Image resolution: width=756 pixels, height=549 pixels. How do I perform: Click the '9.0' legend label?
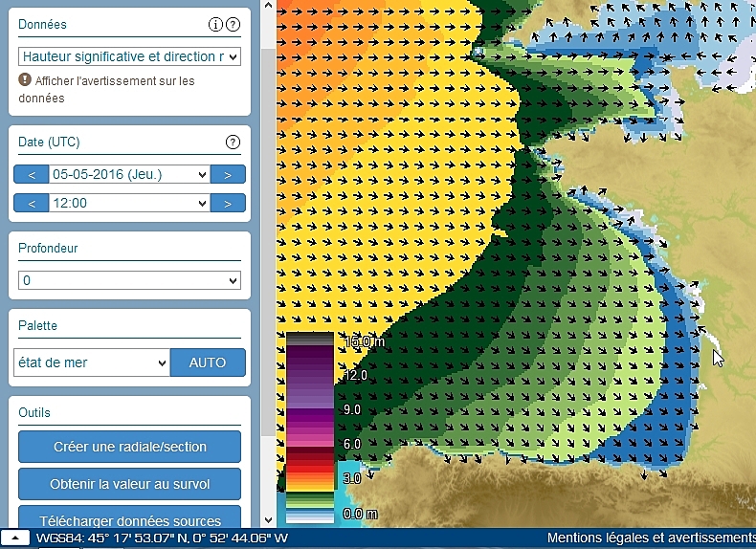tap(352, 409)
